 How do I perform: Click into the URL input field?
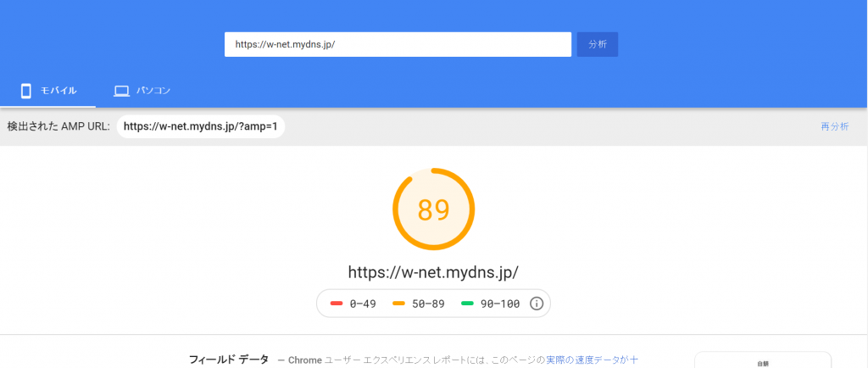[397, 44]
